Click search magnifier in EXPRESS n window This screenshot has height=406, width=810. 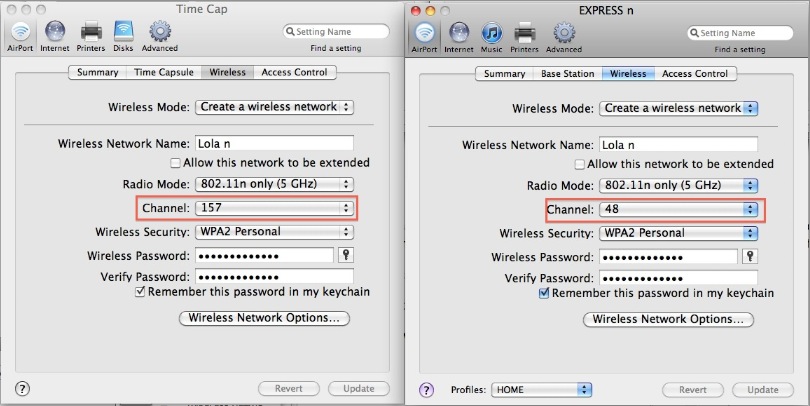click(694, 33)
